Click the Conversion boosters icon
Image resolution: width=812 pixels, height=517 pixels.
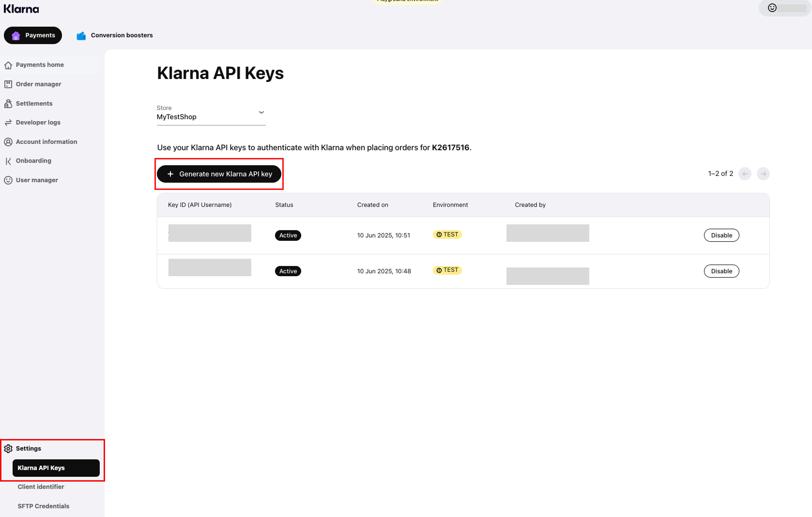(x=81, y=35)
